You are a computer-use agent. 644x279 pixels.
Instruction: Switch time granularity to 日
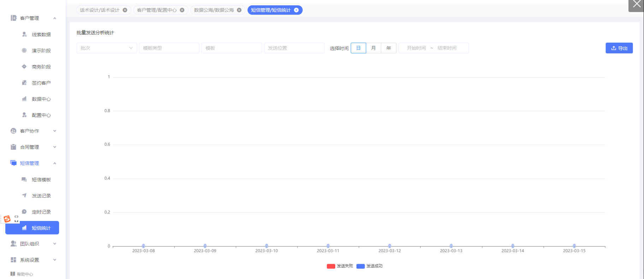(358, 48)
